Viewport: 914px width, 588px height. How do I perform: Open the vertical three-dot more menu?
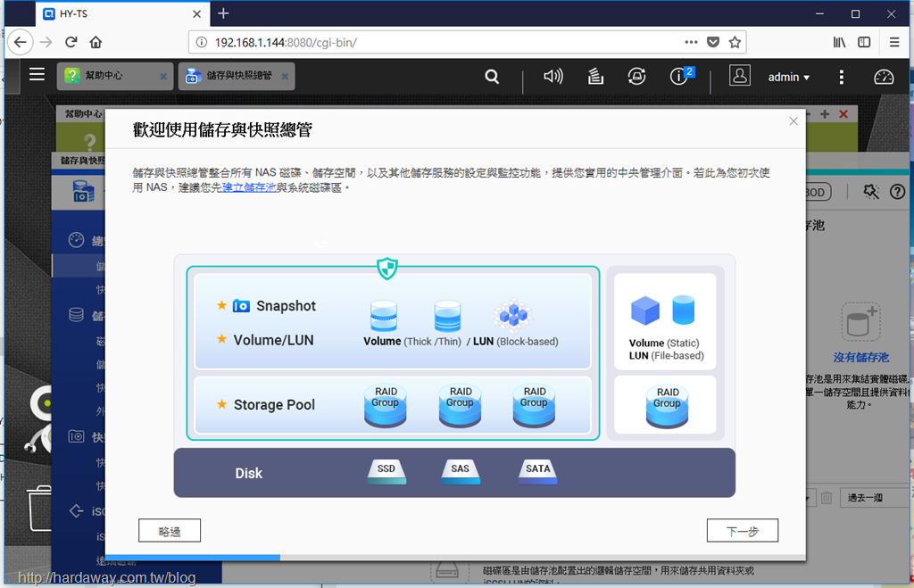[841, 77]
